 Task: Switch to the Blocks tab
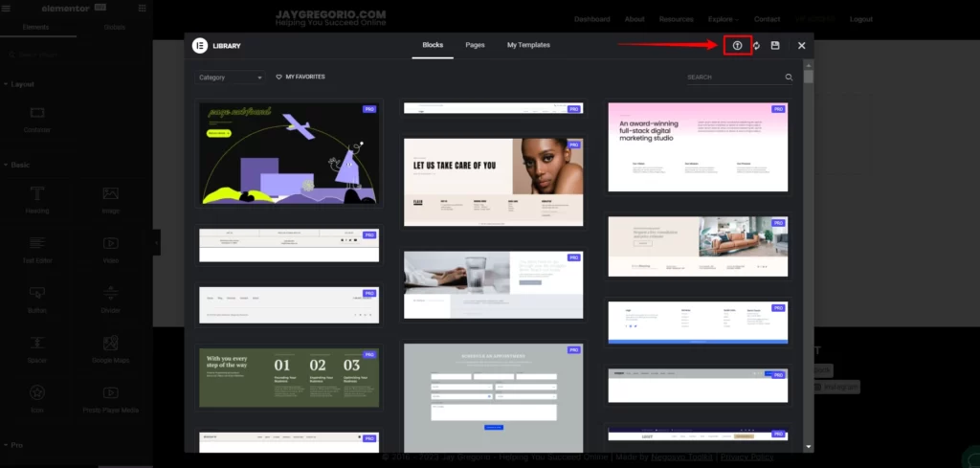click(433, 45)
